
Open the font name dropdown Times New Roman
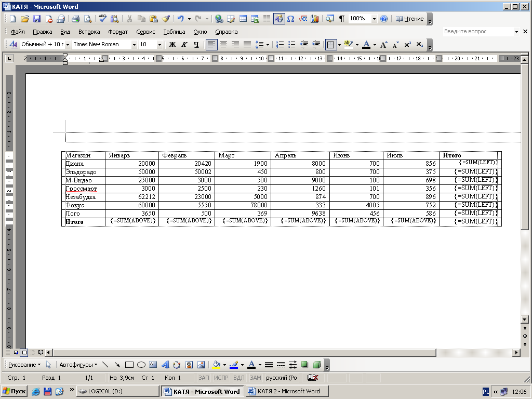[134, 45]
